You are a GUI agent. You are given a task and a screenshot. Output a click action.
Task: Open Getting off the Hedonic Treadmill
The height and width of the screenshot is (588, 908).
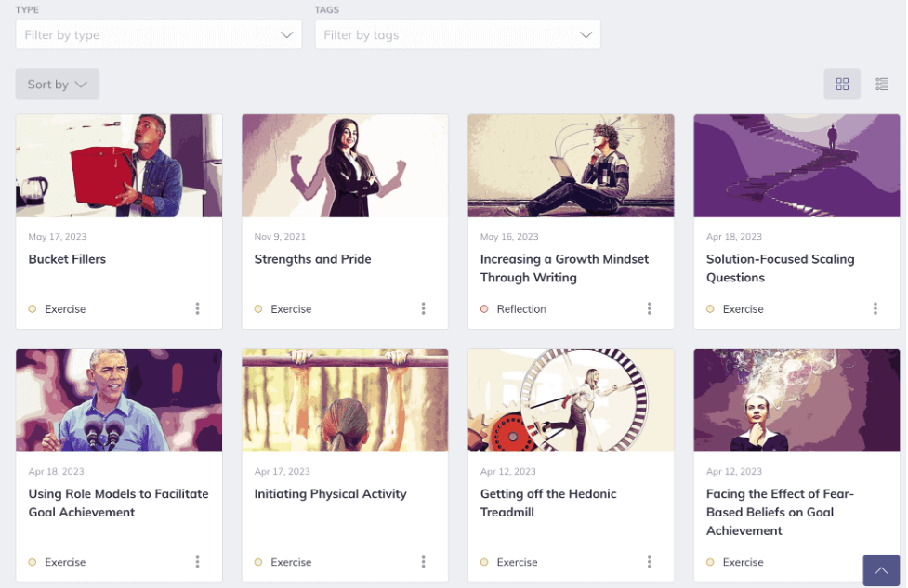tap(547, 503)
